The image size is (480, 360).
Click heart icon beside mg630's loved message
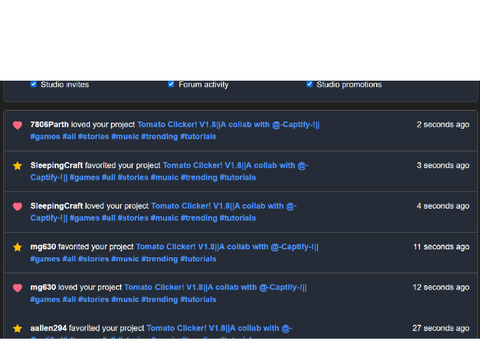point(17,288)
